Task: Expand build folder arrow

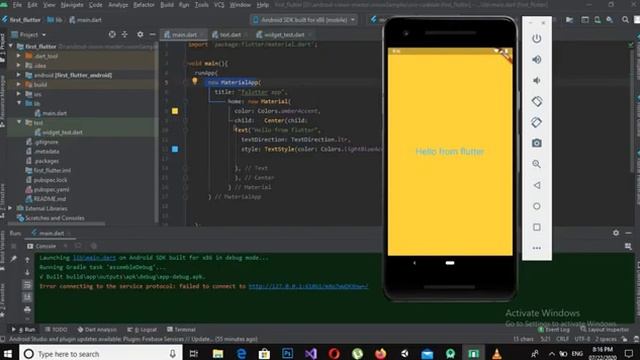Action: click(18, 84)
